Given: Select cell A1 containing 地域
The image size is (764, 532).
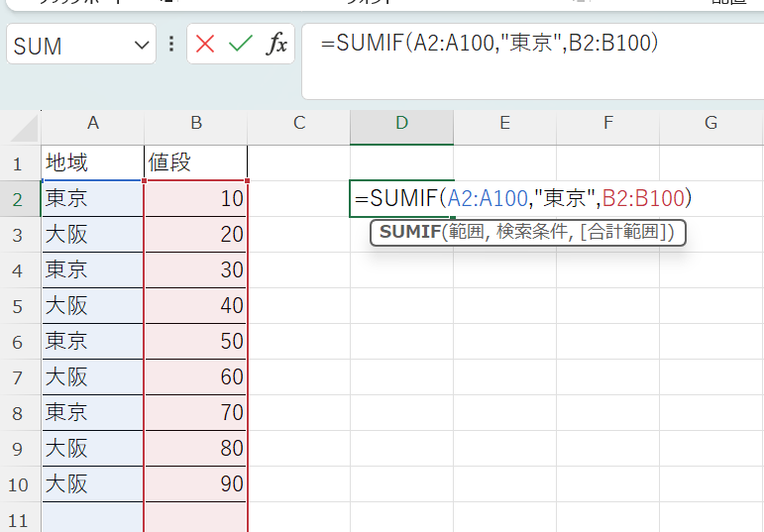Looking at the screenshot, I should click(x=93, y=163).
